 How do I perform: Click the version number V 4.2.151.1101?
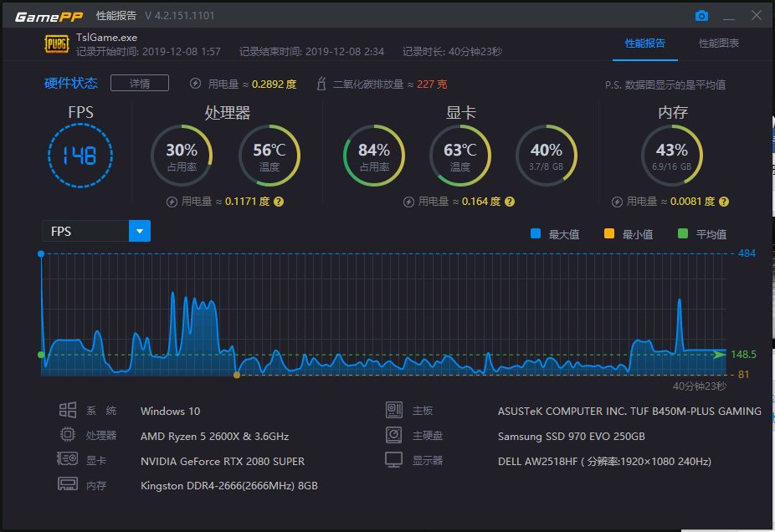[x=179, y=15]
